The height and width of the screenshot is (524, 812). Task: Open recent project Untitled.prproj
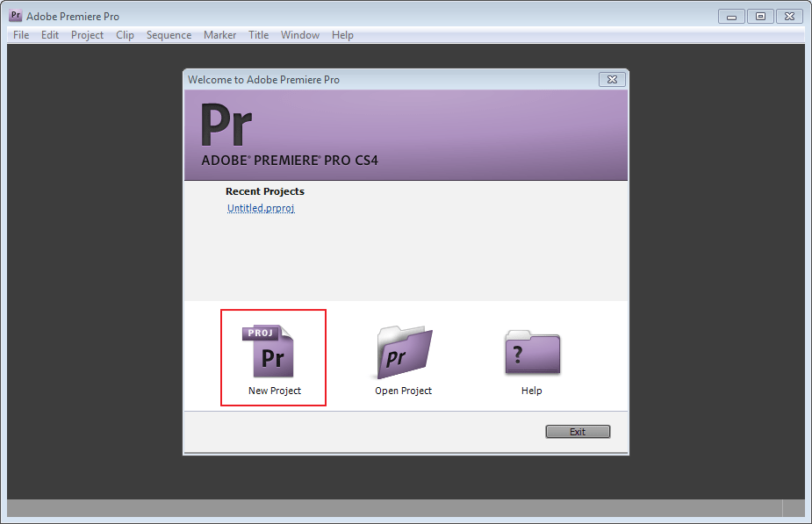[261, 208]
